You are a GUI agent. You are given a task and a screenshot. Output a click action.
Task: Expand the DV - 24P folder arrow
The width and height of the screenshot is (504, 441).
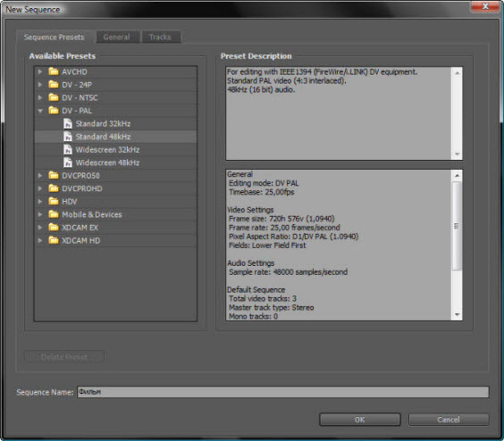pyautogui.click(x=40, y=85)
